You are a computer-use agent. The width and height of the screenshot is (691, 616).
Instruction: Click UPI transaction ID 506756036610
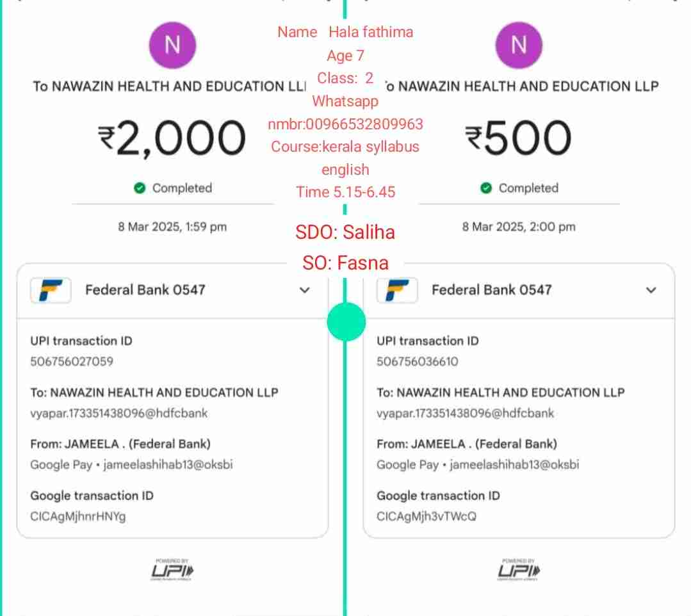[x=418, y=362]
